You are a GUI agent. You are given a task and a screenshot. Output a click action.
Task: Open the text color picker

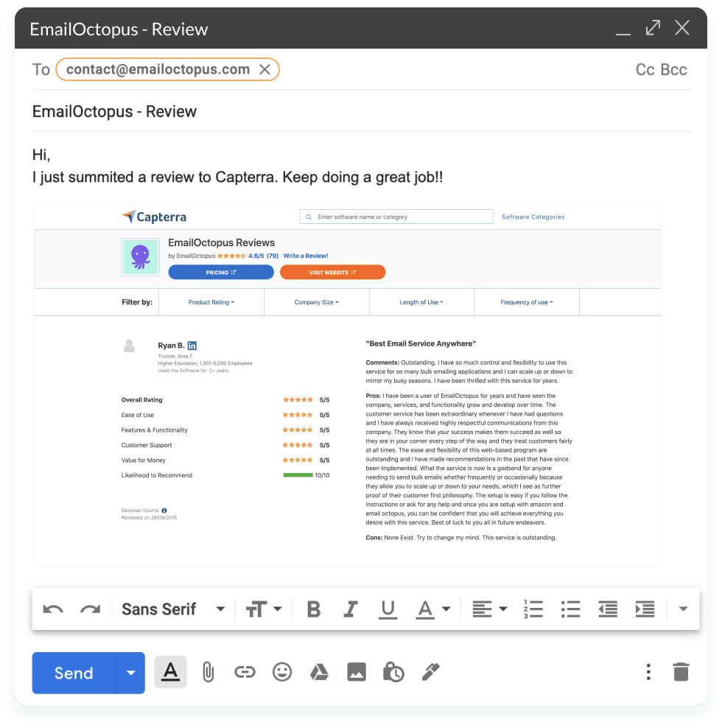click(433, 609)
